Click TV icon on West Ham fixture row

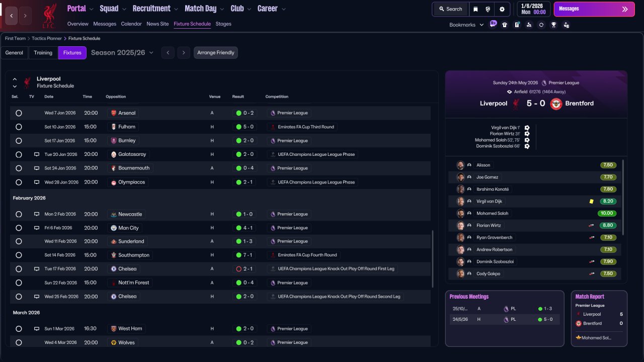(x=37, y=329)
